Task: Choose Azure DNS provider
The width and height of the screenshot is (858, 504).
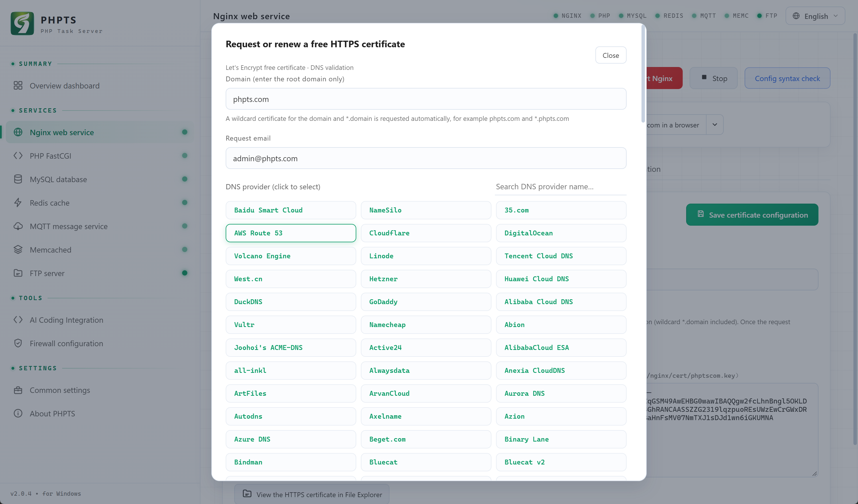Action: click(x=291, y=439)
